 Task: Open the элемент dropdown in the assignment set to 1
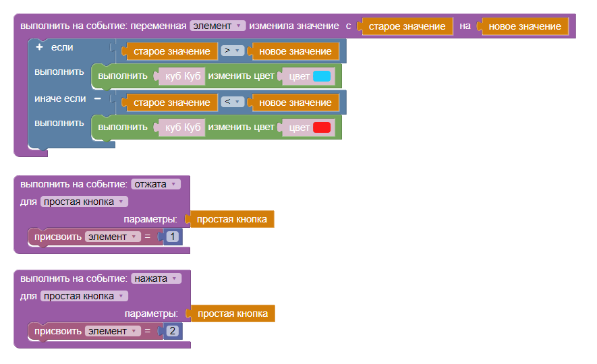(x=113, y=237)
